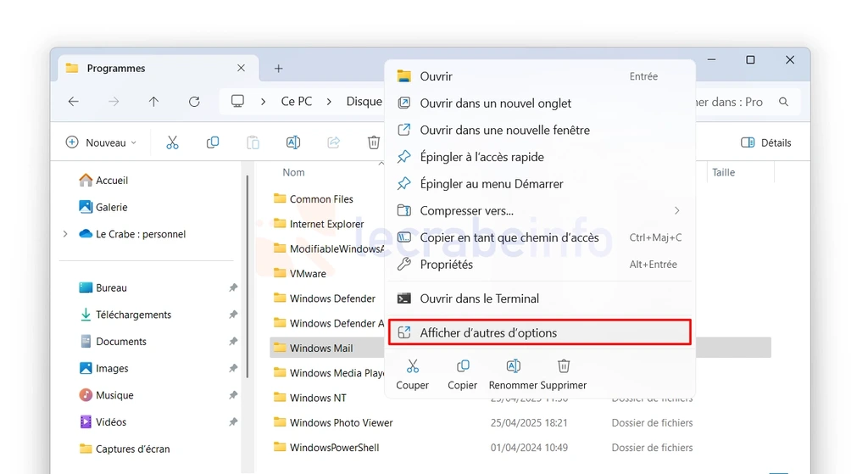The height and width of the screenshot is (474, 868).
Task: Click Afficher d'autres d'options
Action: (540, 332)
